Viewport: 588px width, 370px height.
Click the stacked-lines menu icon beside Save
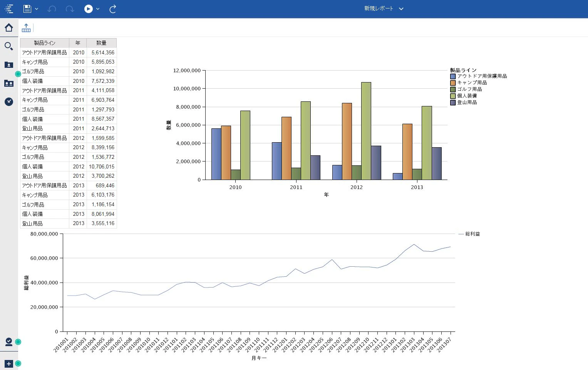[9, 8]
